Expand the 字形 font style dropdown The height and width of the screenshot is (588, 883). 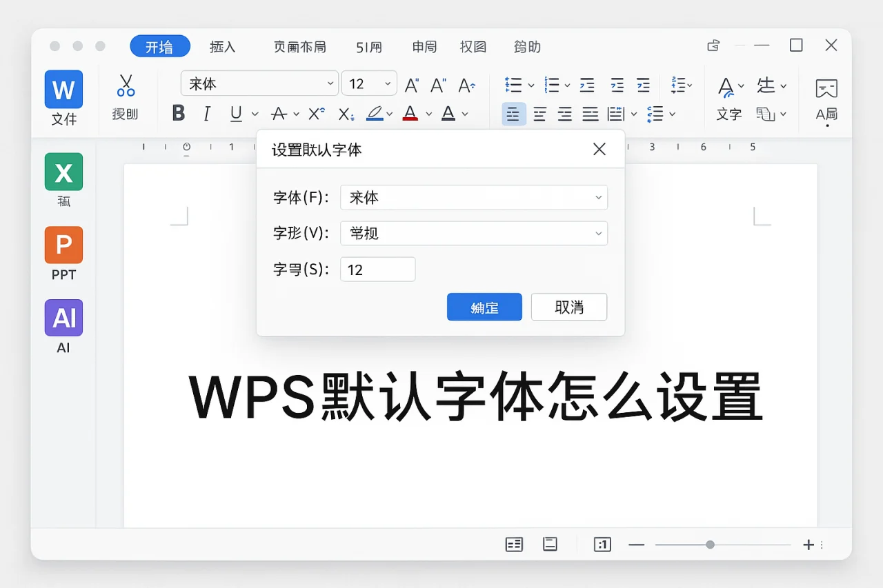pos(473,234)
